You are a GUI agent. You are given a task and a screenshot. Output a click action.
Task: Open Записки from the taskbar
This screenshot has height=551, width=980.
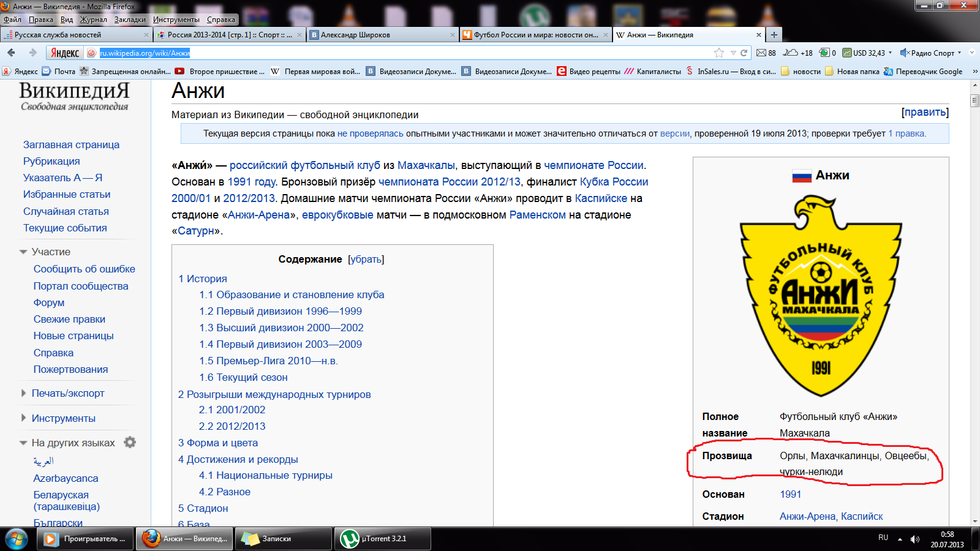(283, 539)
